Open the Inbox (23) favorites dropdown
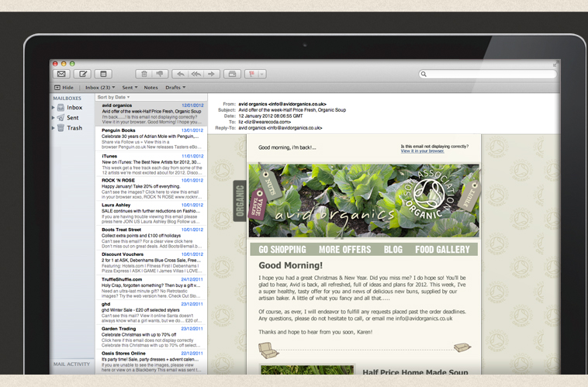Screen dimensions: 588x387 100,88
